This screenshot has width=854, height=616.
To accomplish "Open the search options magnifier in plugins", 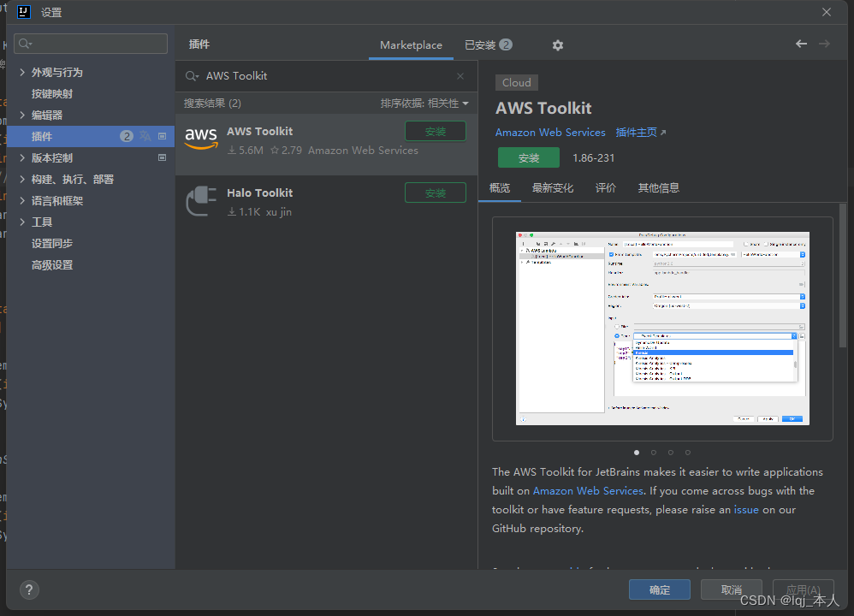I will pos(192,76).
